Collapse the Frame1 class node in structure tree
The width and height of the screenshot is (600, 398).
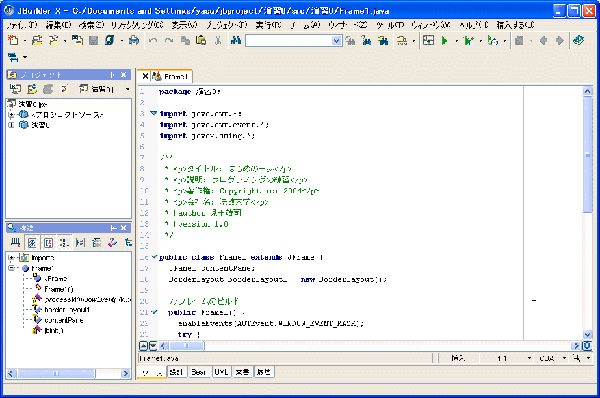coord(11,268)
